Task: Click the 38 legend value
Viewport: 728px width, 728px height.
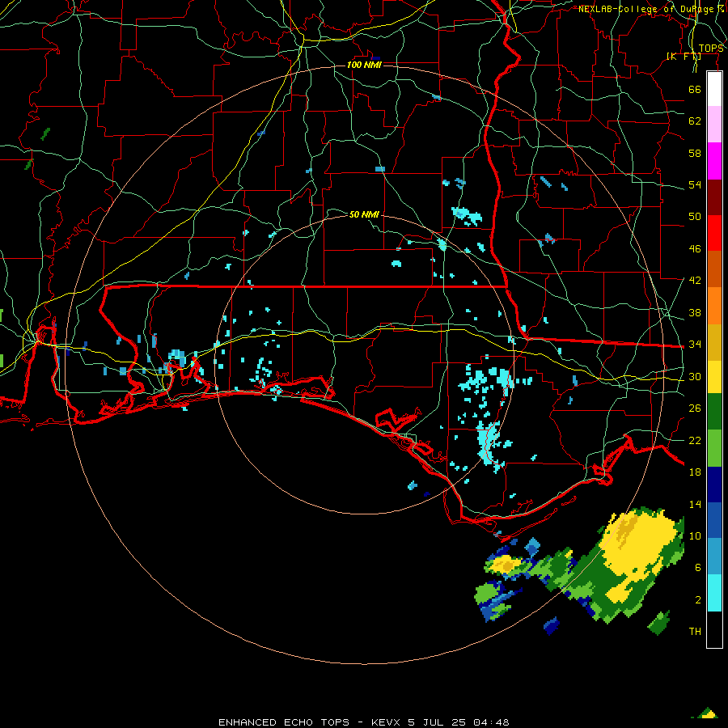Action: 695,313
